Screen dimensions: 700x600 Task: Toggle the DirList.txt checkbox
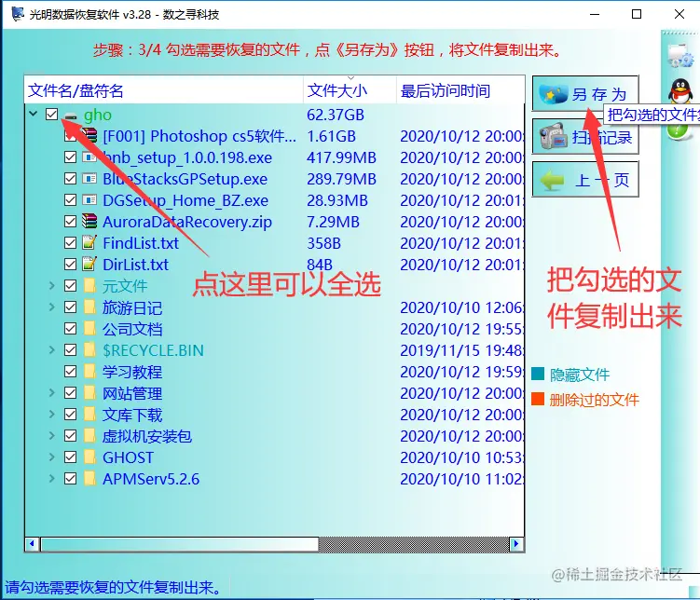point(70,264)
